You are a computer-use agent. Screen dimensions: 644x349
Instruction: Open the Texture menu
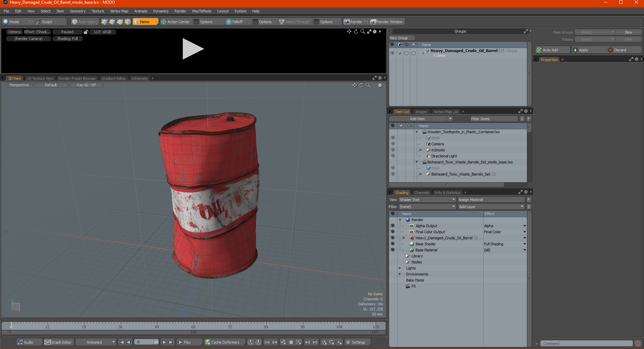[98, 11]
